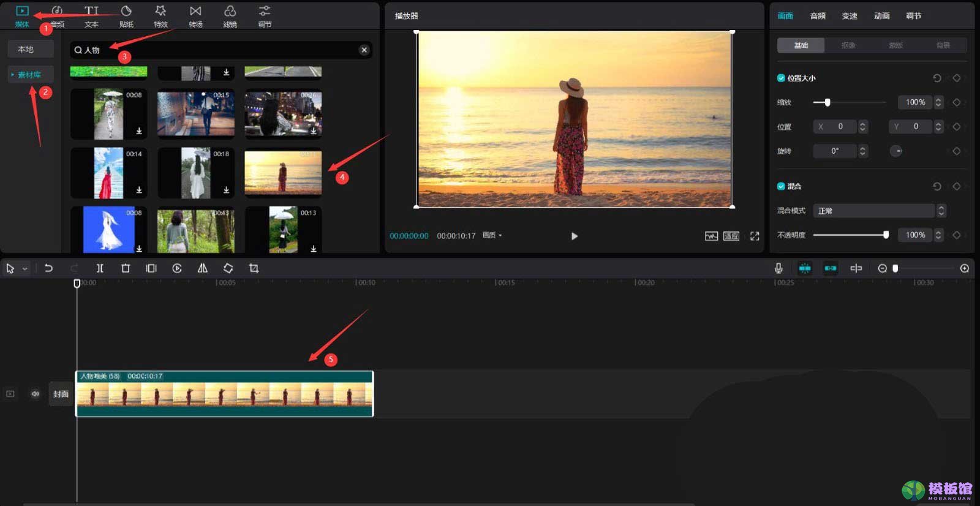Switch to the 音频 tab in properties panel
Image resolution: width=980 pixels, height=506 pixels.
(x=818, y=16)
